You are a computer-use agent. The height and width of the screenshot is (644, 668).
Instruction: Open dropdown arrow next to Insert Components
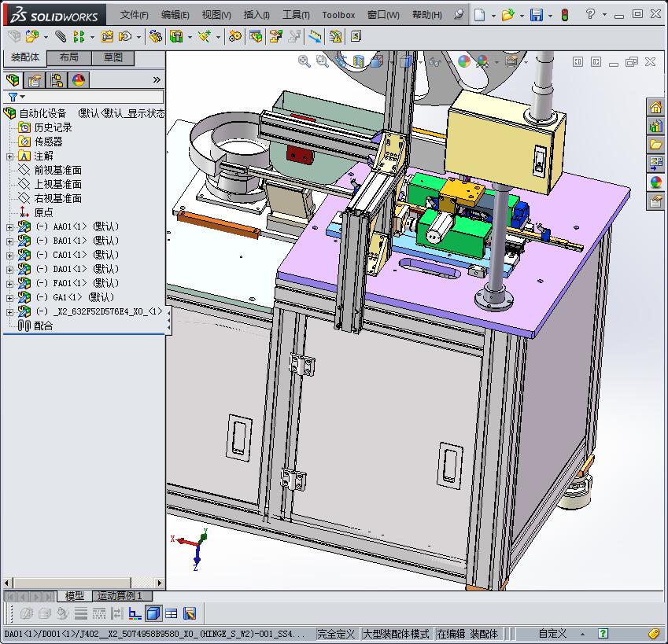pyautogui.click(x=45, y=37)
